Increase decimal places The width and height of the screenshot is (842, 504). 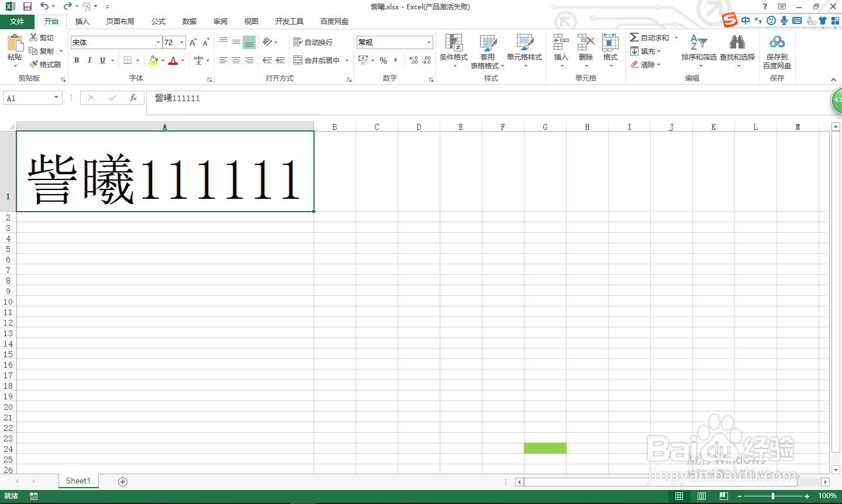pyautogui.click(x=413, y=60)
